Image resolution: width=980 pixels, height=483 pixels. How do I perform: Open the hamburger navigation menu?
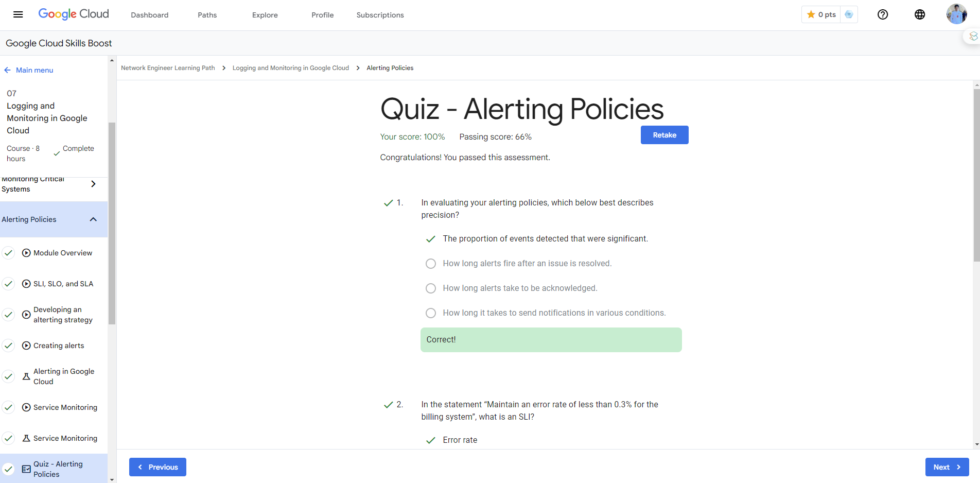(18, 14)
